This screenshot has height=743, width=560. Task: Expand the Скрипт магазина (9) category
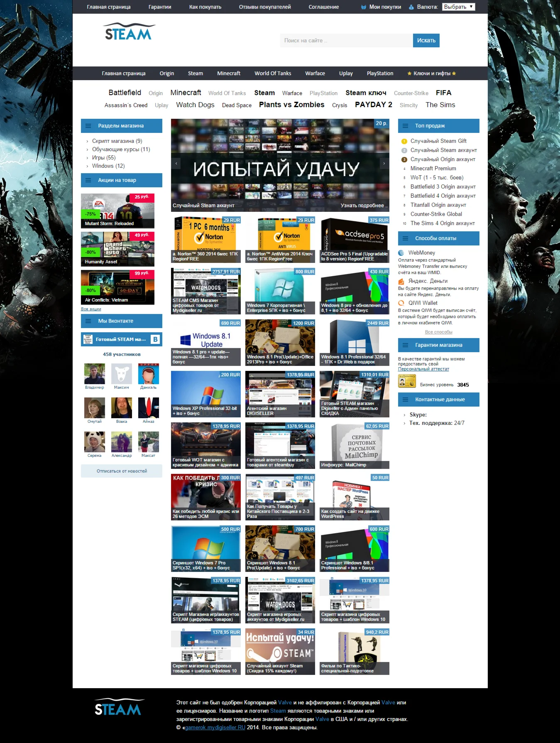117,141
